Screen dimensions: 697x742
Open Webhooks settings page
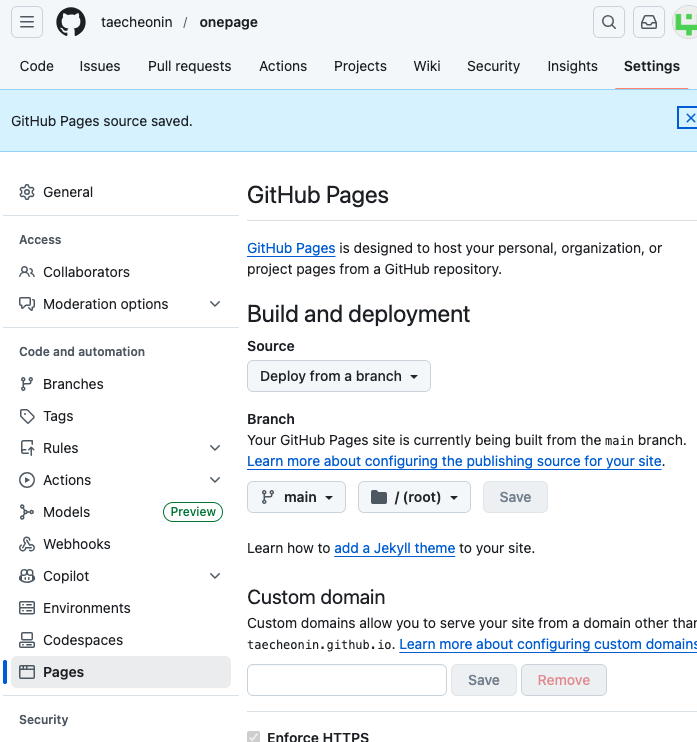point(121,544)
